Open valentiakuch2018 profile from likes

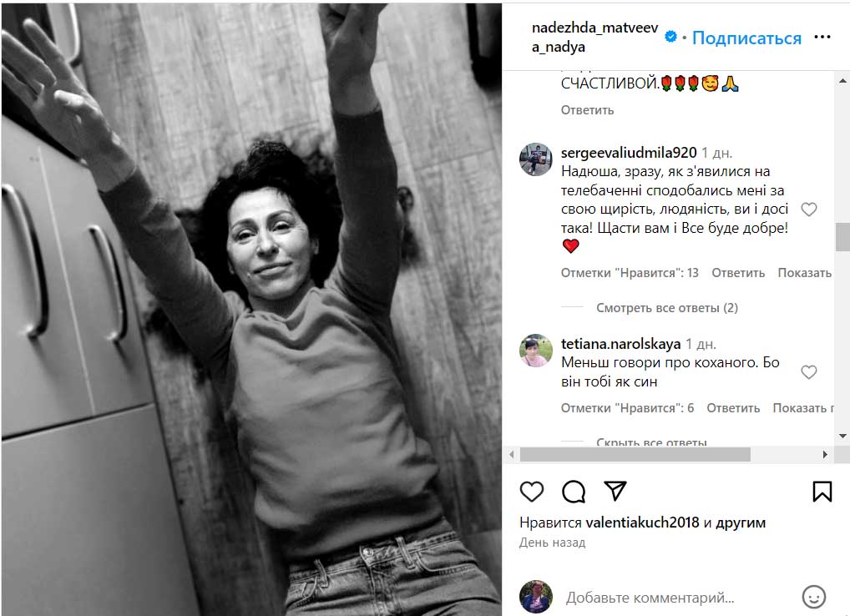(642, 523)
